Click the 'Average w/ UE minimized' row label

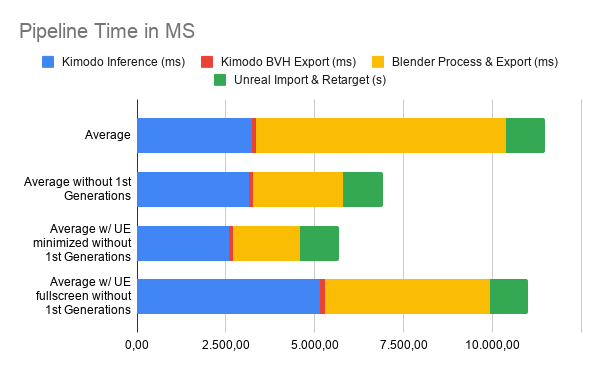pyautogui.click(x=82, y=243)
